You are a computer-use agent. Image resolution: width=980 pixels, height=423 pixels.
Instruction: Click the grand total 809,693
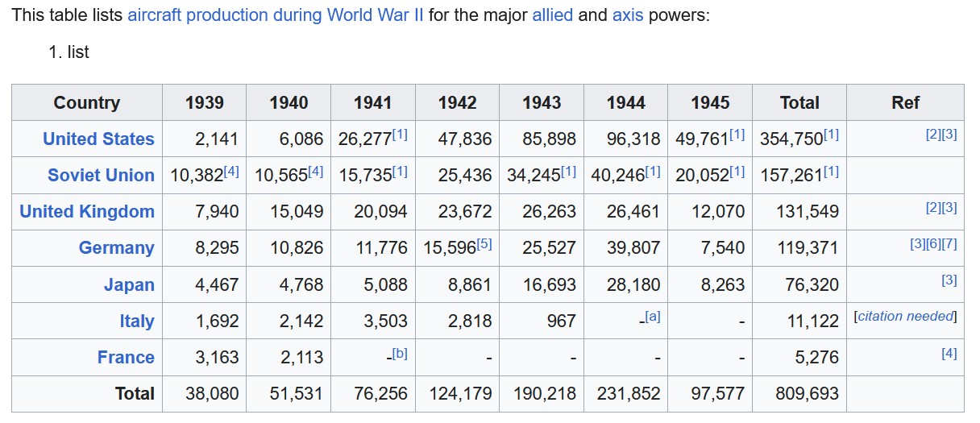tap(808, 393)
